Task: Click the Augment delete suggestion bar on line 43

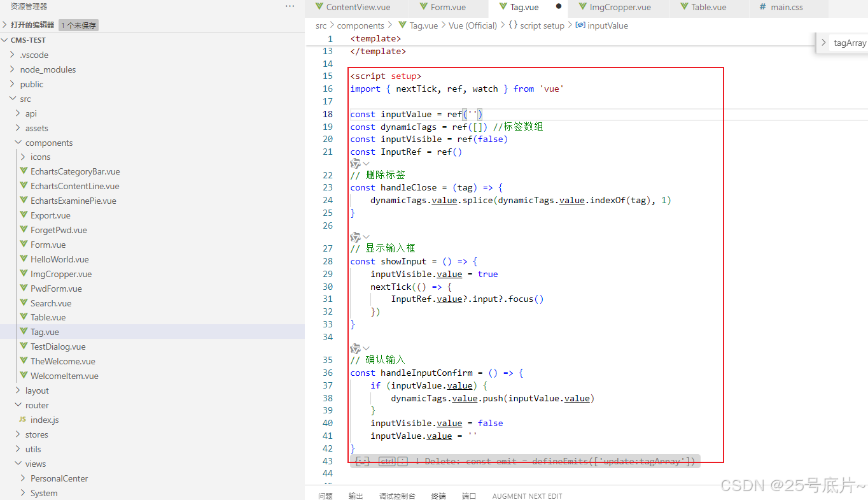Action: (526, 461)
